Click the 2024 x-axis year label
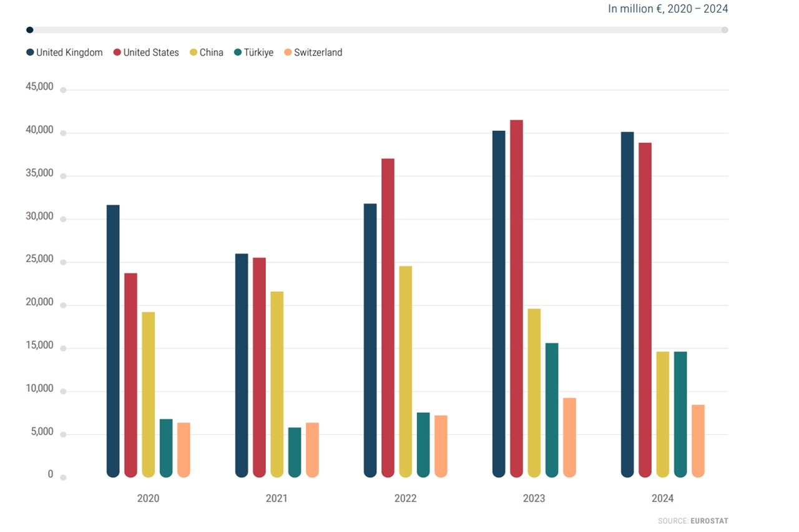The width and height of the screenshot is (799, 532). 662,499
